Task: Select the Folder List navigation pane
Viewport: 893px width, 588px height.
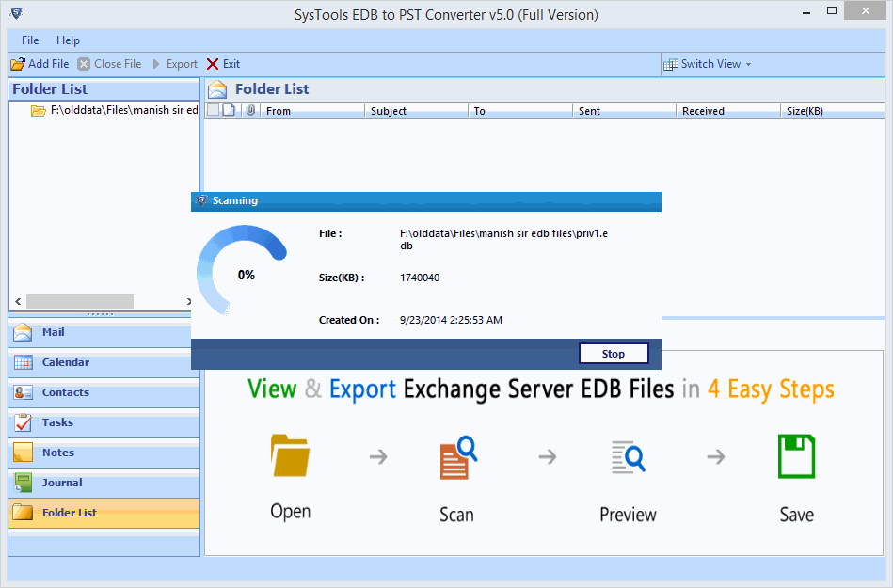Action: (104, 514)
